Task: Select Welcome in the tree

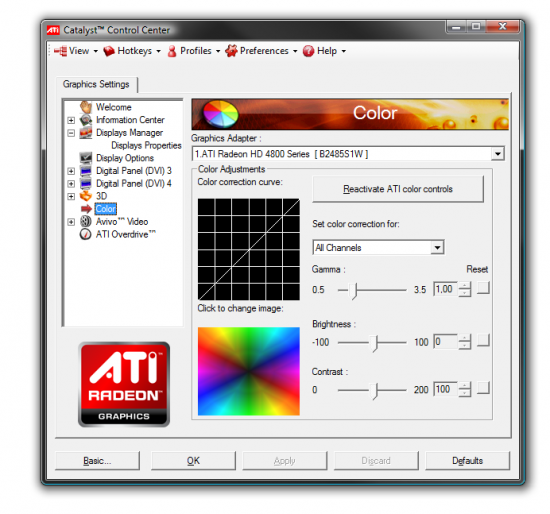Action: pos(114,107)
